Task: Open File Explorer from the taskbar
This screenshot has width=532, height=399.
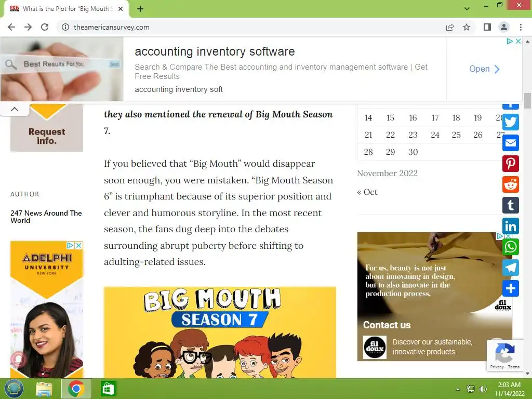Action: click(44, 389)
